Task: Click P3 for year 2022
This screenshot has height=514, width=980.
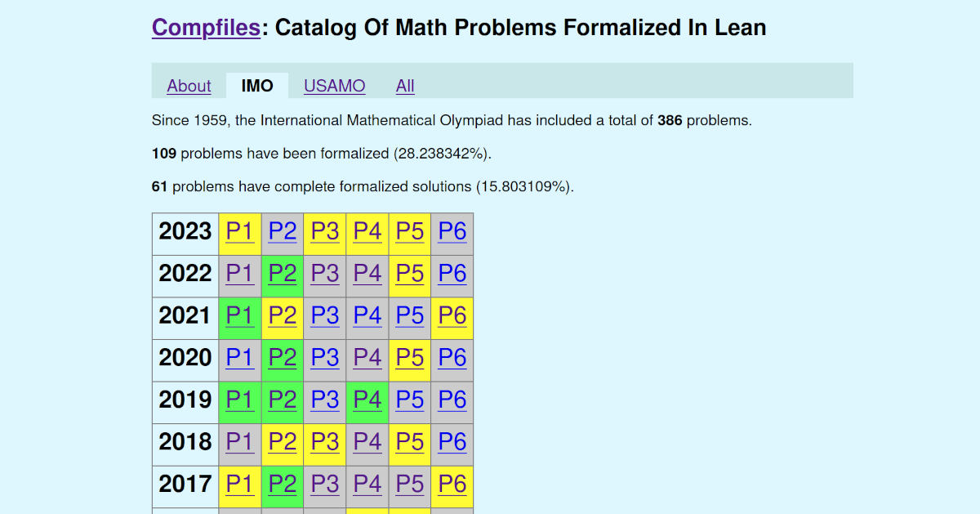Action: pos(325,273)
